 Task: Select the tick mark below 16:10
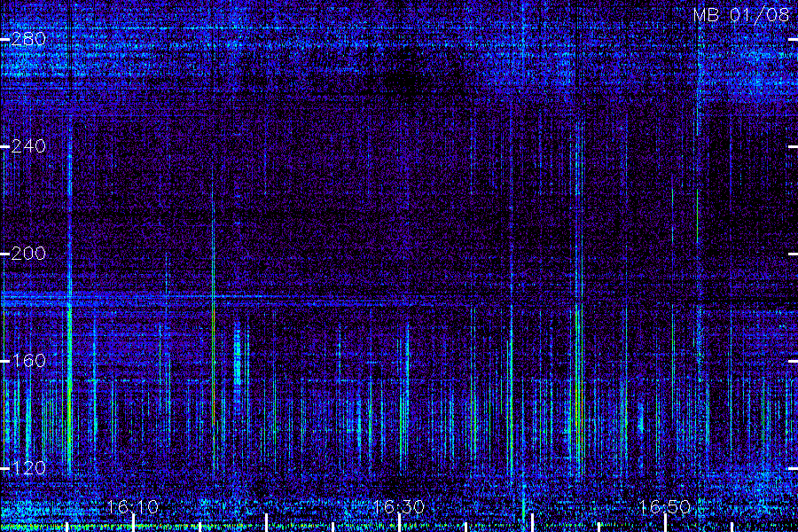(133, 523)
